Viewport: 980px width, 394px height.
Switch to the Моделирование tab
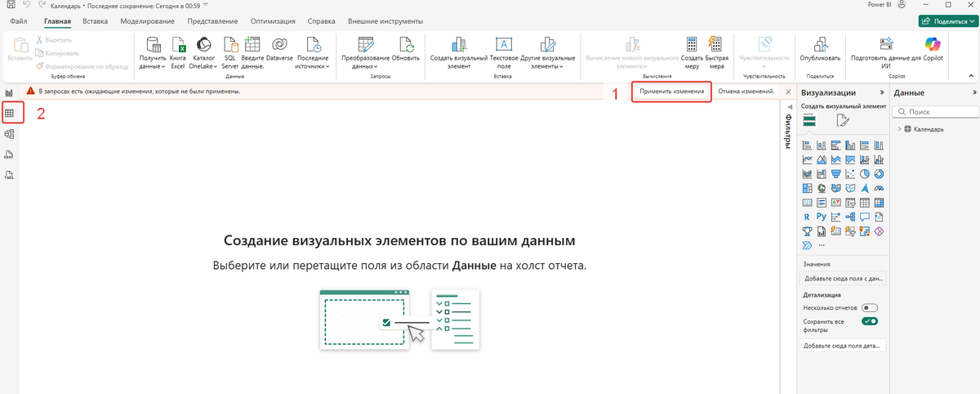pyautogui.click(x=149, y=20)
